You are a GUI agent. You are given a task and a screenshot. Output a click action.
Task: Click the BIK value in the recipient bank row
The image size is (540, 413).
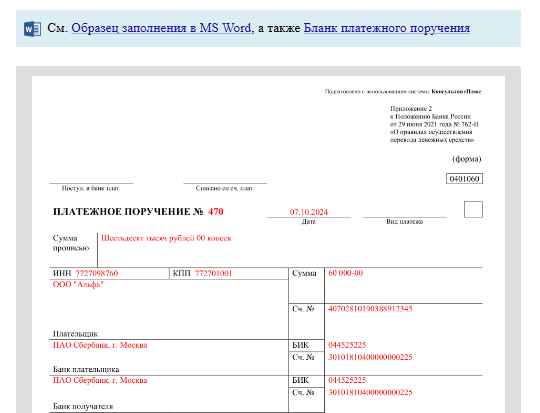pyautogui.click(x=347, y=380)
